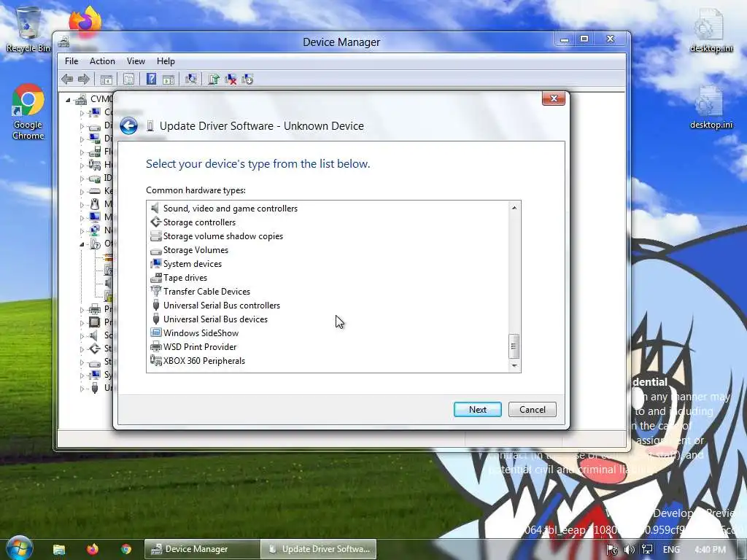Launch Chrome from the taskbar
Viewport: 747px width, 560px height.
[126, 549]
